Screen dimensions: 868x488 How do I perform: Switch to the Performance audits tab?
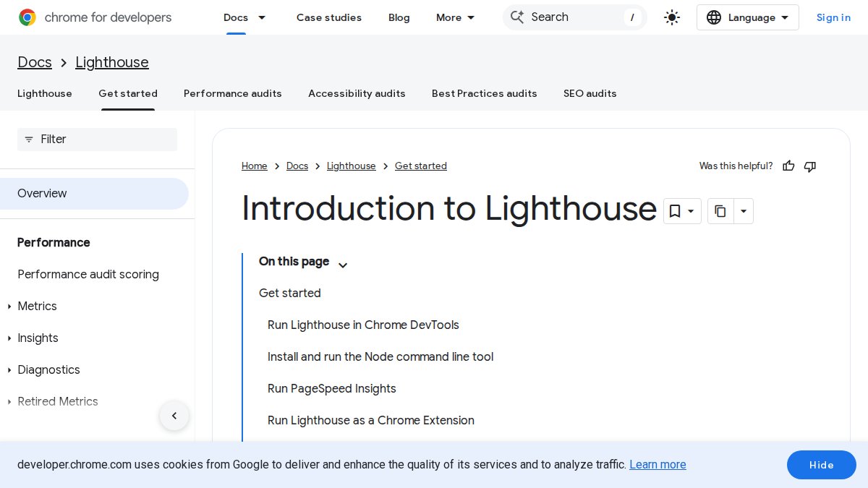pos(232,93)
